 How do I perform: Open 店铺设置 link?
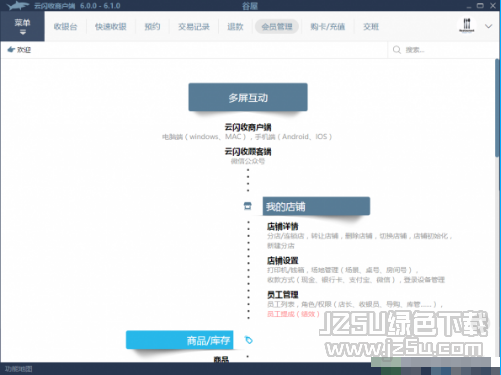click(x=282, y=261)
